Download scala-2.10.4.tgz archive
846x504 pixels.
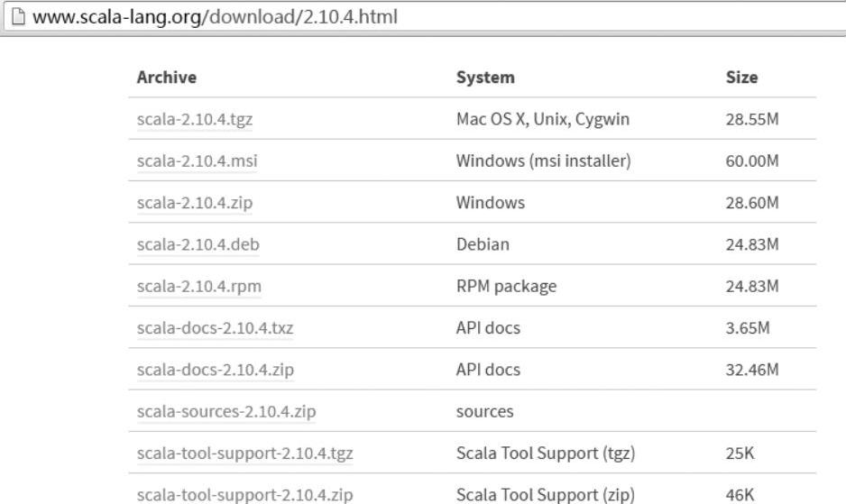195,119
